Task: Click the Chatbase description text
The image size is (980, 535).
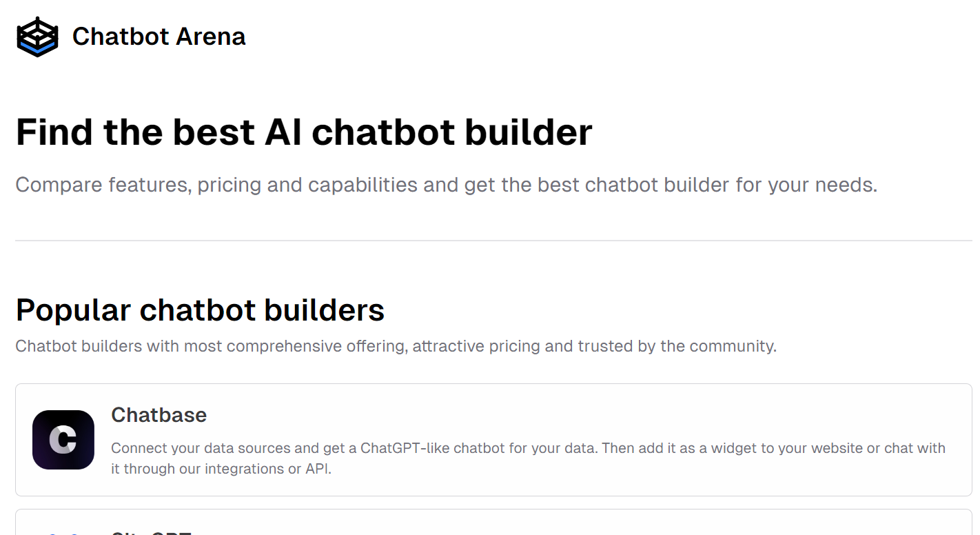Action: point(529,458)
